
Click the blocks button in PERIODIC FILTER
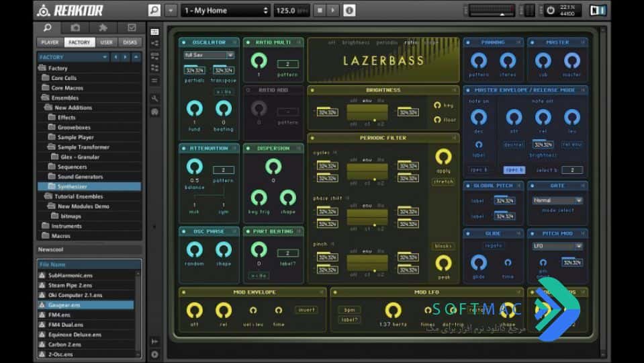443,246
